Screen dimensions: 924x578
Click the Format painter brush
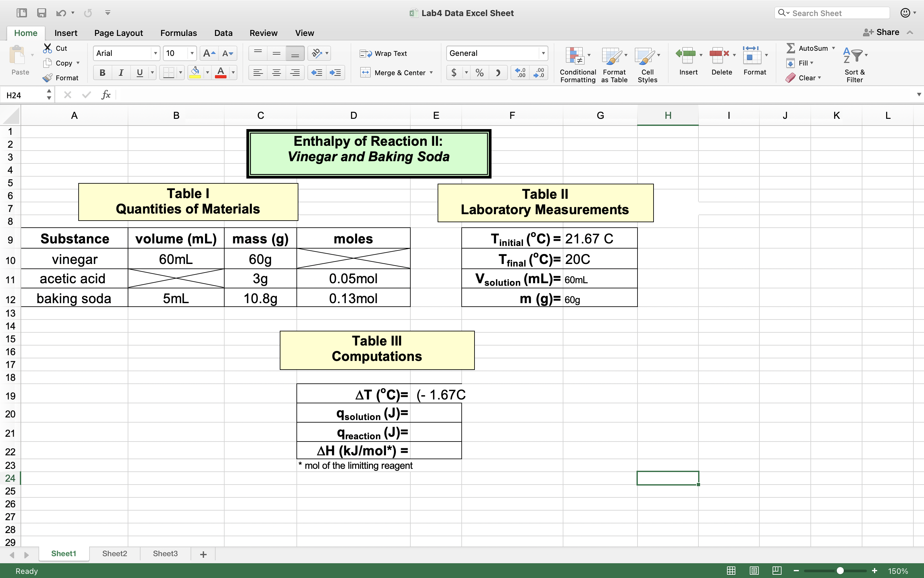tap(47, 78)
